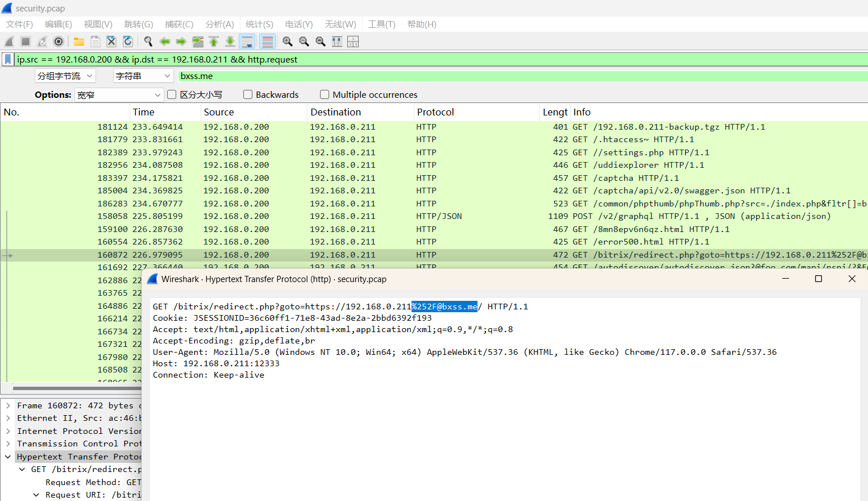Open the 统计(S) menu
This screenshot has height=501, width=868.
(x=259, y=24)
